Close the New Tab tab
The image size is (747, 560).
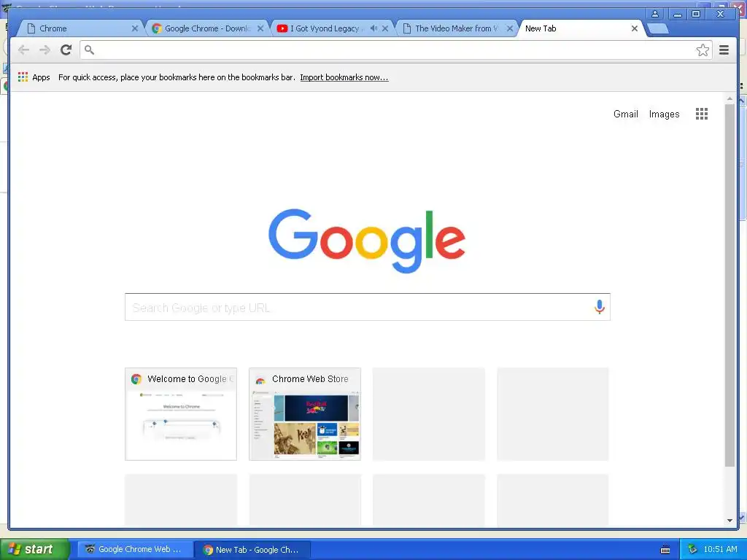click(634, 28)
